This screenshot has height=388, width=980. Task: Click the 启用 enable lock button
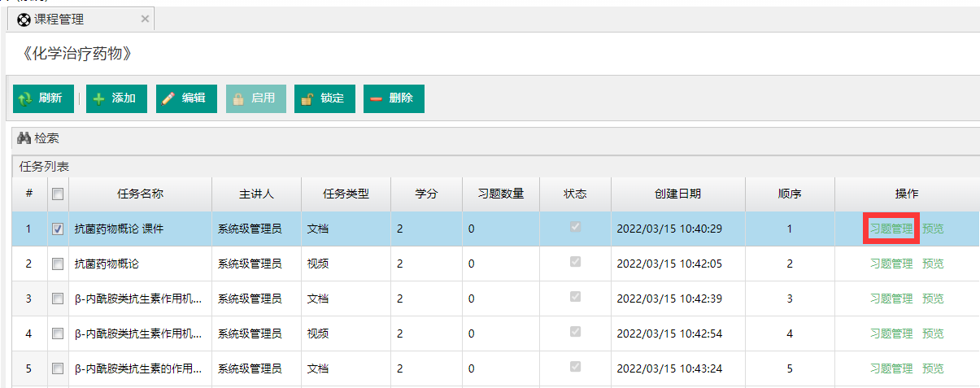[x=255, y=98]
